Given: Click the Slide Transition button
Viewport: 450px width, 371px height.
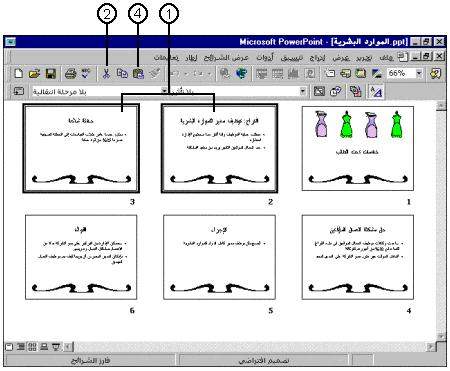Looking at the screenshot, I should coord(18,91).
